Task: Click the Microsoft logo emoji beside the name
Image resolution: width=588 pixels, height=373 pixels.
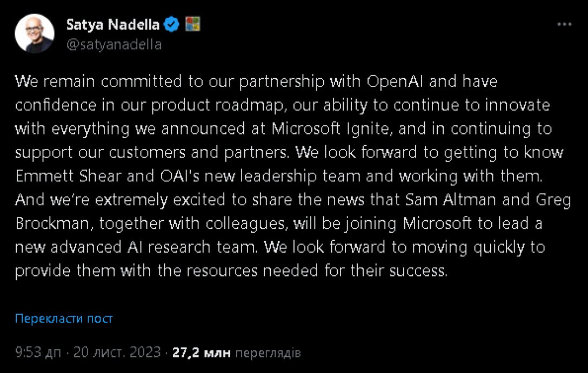Action: pyautogui.click(x=192, y=24)
